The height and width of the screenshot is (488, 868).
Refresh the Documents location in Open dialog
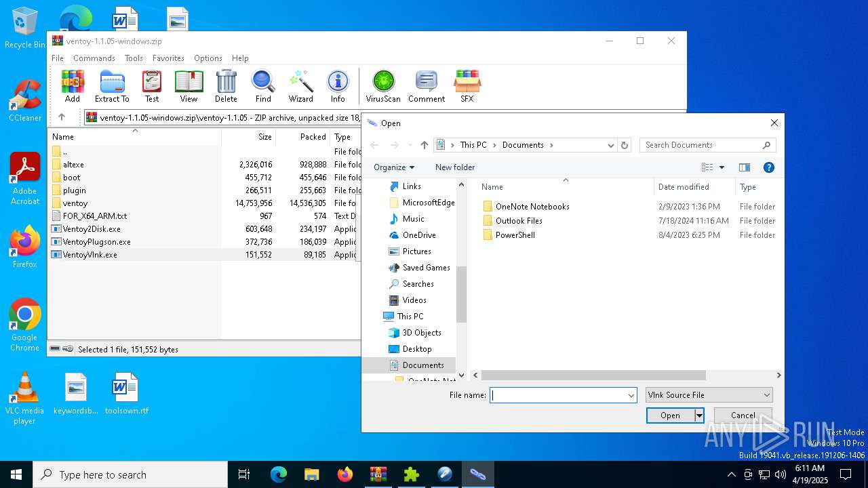pos(625,145)
